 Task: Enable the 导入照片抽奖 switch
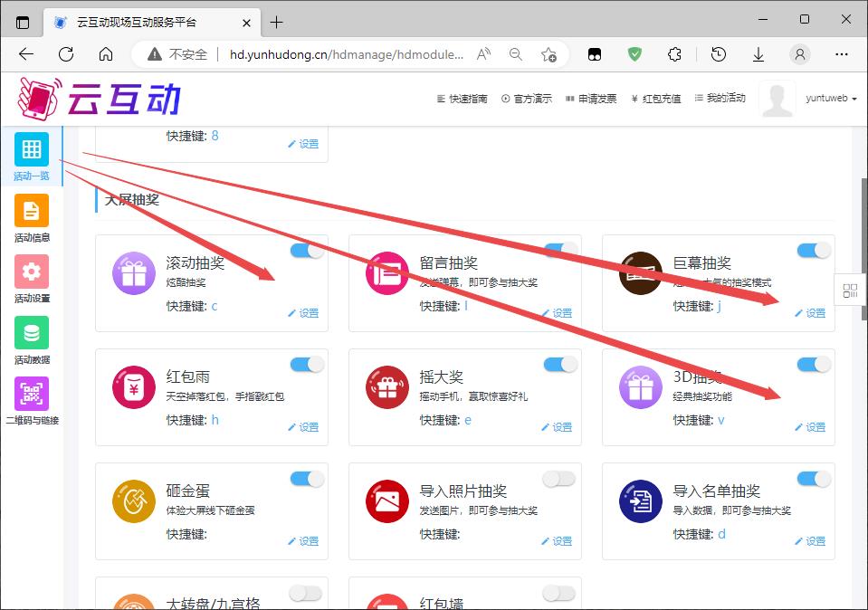click(559, 479)
